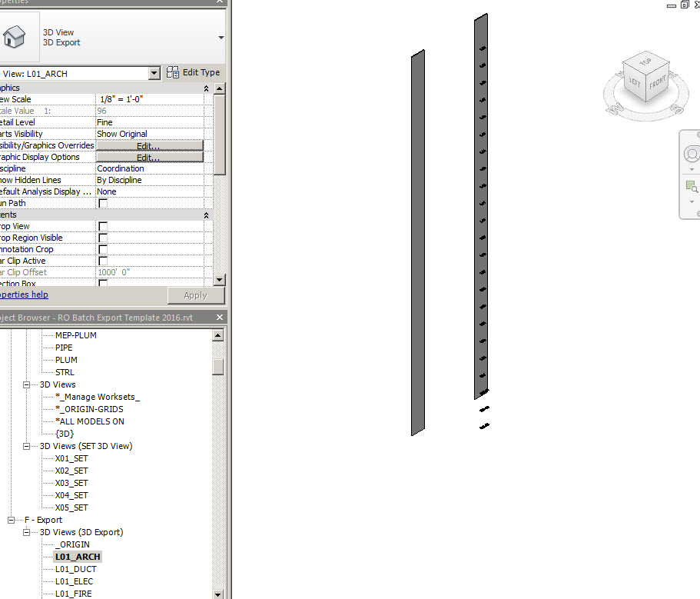This screenshot has height=599, width=700.
Task: Select the L01_ARCH export view
Action: tap(78, 557)
